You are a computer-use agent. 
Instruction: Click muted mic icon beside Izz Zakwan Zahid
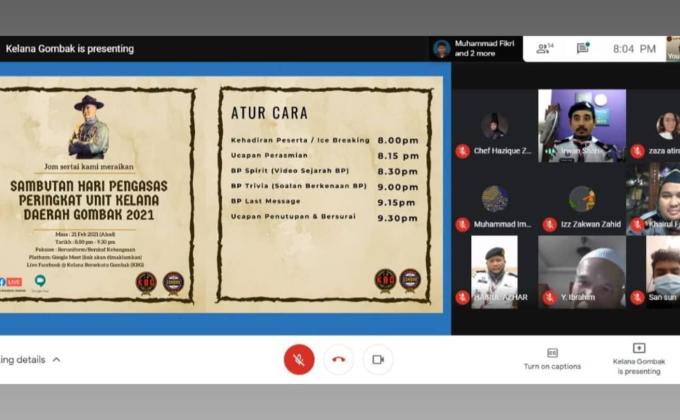coord(549,224)
